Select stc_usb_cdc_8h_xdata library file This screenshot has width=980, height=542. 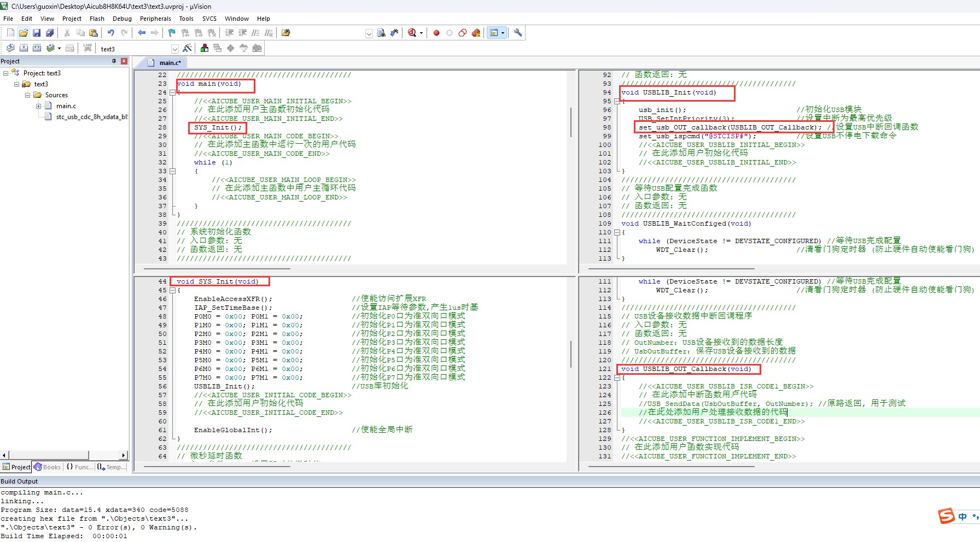91,117
